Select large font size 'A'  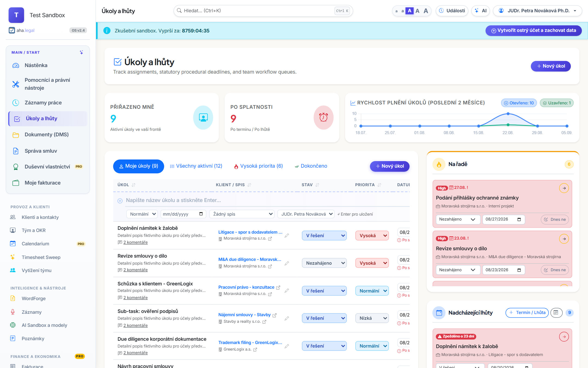click(417, 11)
